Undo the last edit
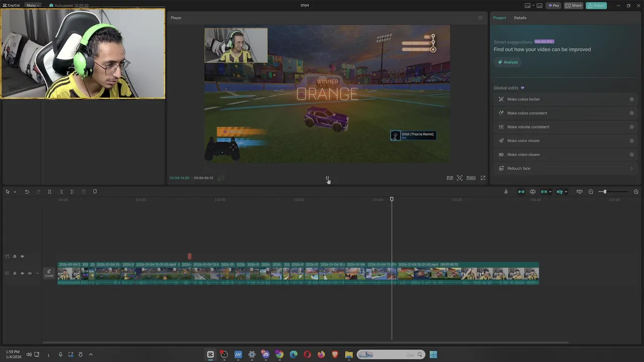The height and width of the screenshot is (362, 644). [x=27, y=192]
